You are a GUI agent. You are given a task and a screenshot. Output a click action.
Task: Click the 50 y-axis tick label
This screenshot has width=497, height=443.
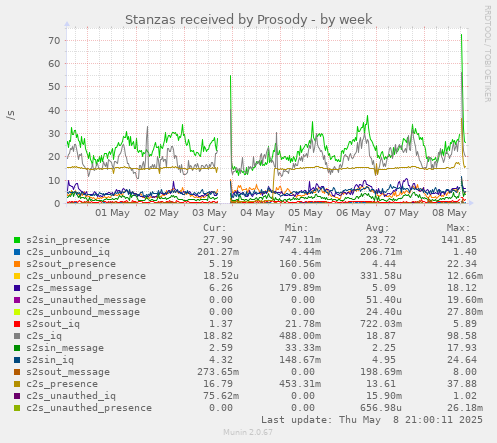tap(54, 87)
